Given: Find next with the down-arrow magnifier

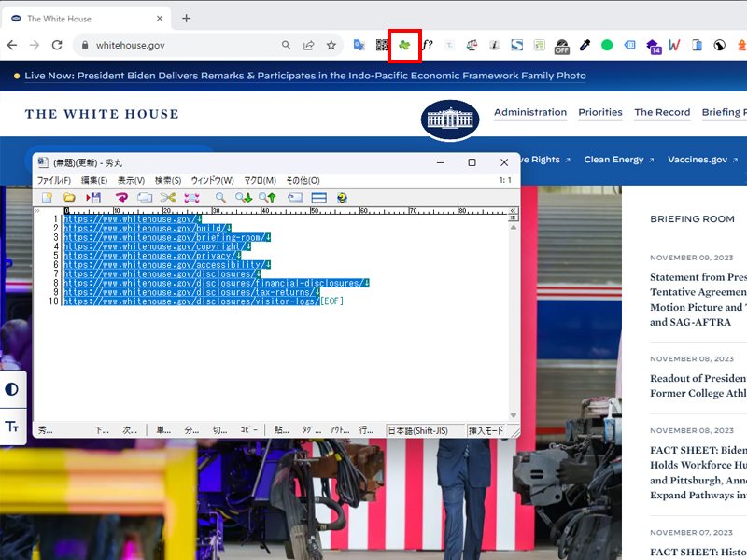Looking at the screenshot, I should coord(244,198).
